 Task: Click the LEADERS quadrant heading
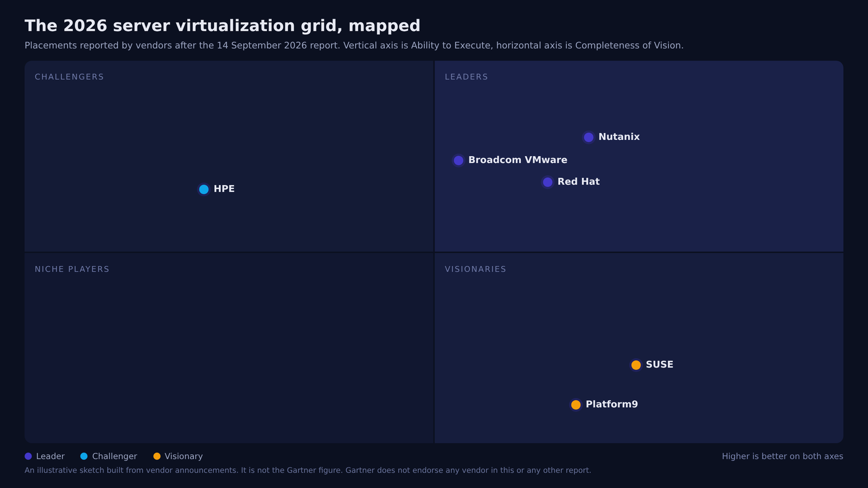pos(467,77)
